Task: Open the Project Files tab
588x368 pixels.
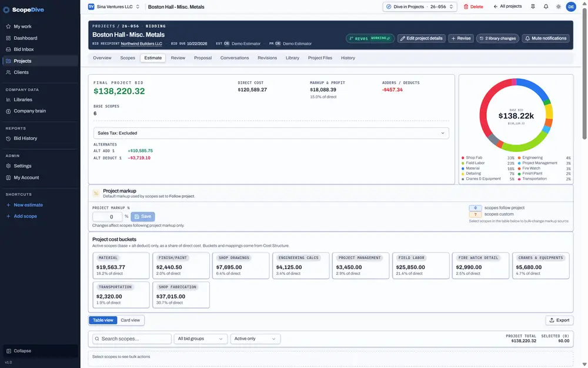Action: [x=320, y=58]
